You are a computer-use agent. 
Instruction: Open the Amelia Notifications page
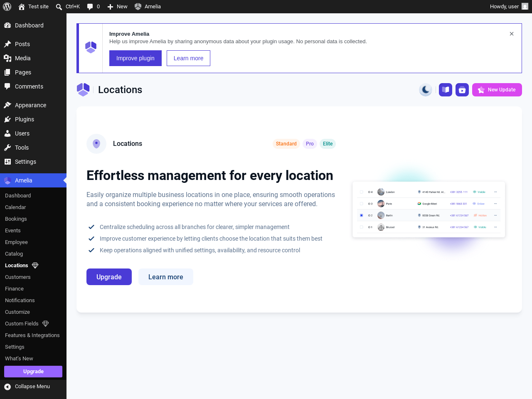coord(33,300)
